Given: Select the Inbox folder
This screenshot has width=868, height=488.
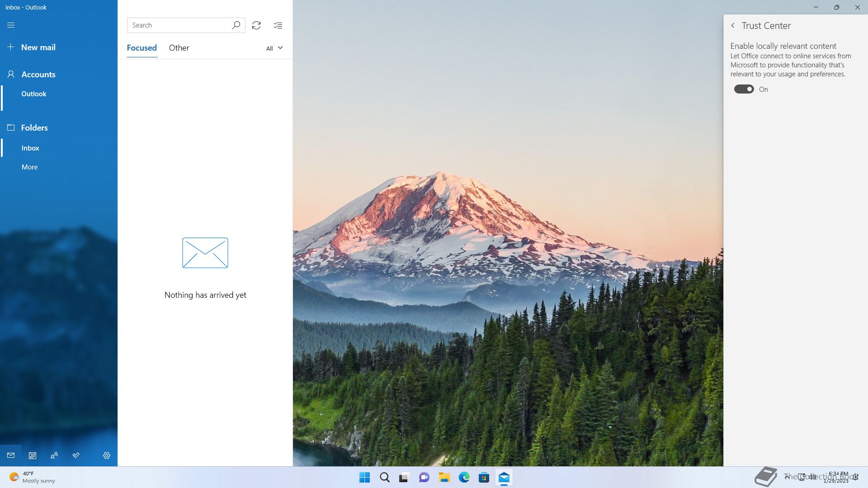Looking at the screenshot, I should 30,148.
